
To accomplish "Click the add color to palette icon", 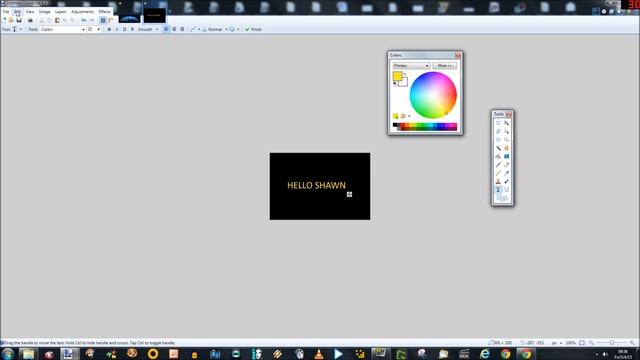I will (396, 116).
